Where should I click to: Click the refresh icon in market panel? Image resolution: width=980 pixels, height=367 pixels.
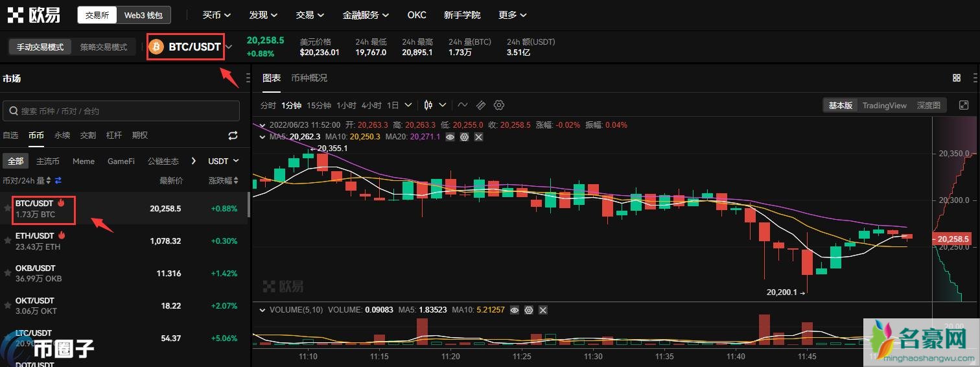pyautogui.click(x=233, y=136)
